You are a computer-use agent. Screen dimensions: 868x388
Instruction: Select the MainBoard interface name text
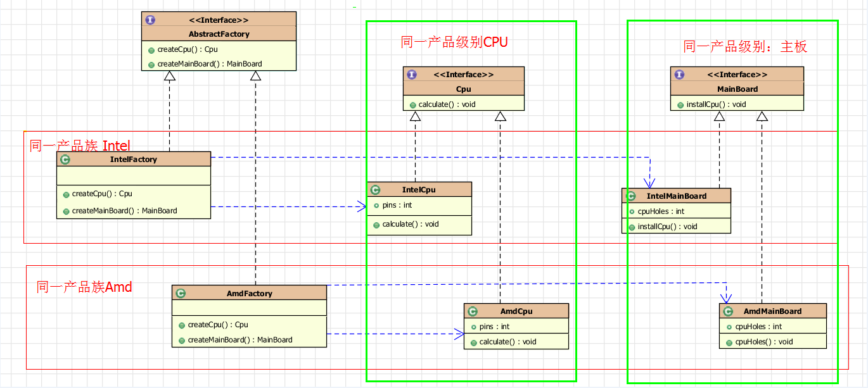(x=737, y=89)
